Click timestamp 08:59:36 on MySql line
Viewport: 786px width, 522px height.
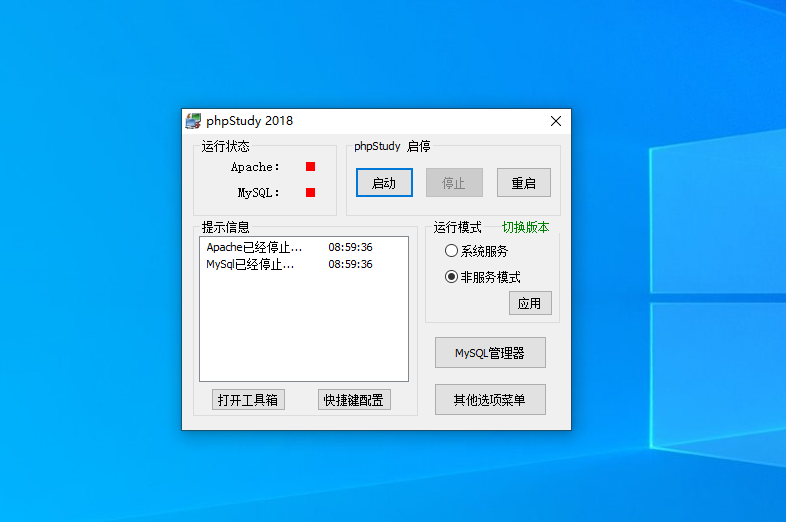tap(350, 264)
